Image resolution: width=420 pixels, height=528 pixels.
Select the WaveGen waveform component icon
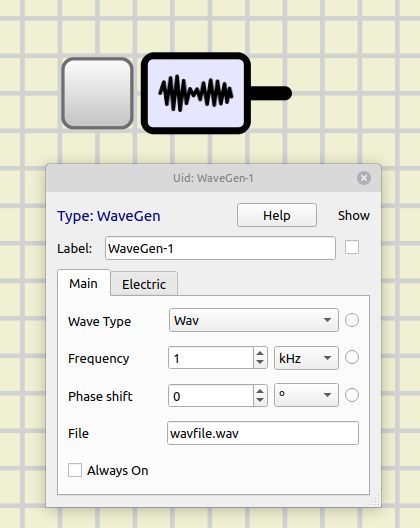point(196,93)
